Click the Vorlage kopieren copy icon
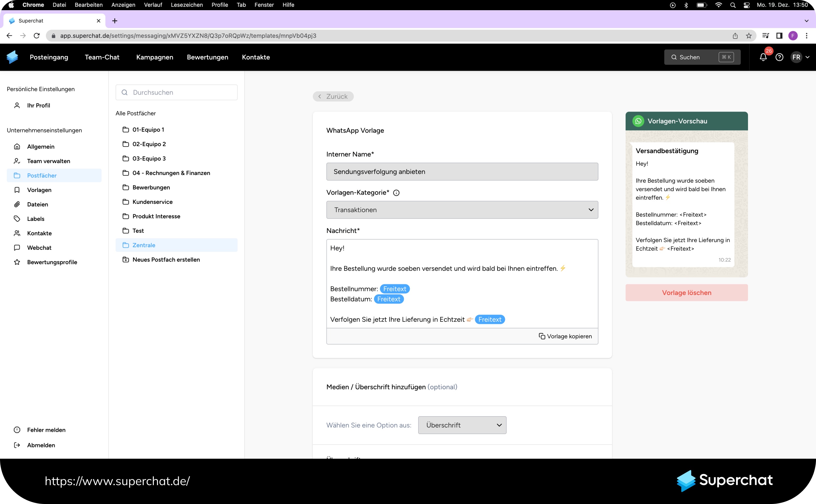The width and height of the screenshot is (816, 504). (x=542, y=336)
